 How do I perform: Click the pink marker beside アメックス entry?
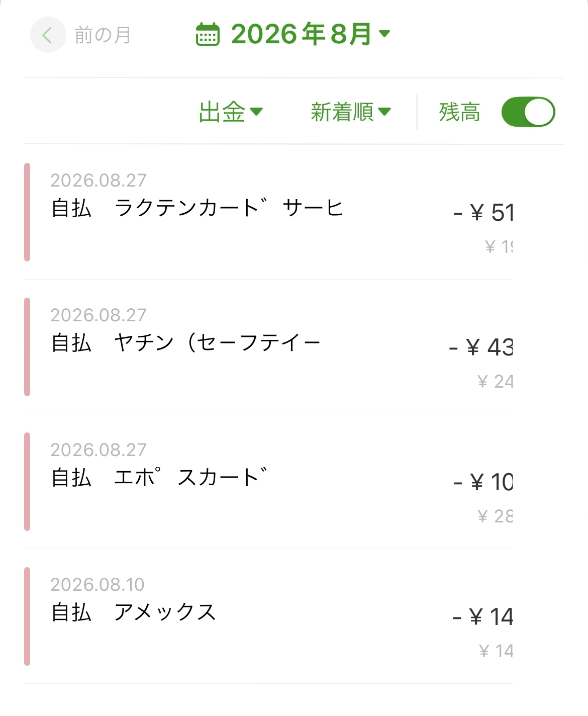27,616
